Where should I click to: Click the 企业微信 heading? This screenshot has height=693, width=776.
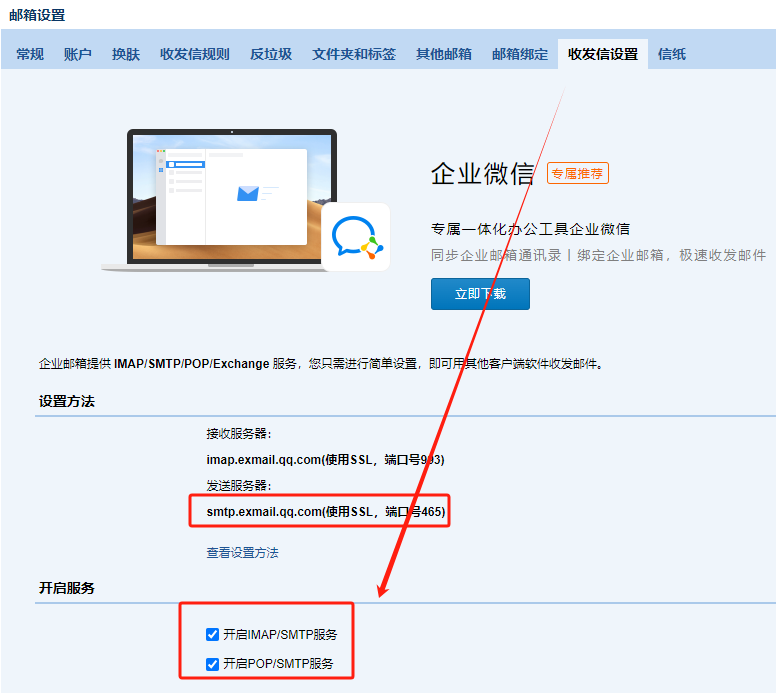click(482, 173)
